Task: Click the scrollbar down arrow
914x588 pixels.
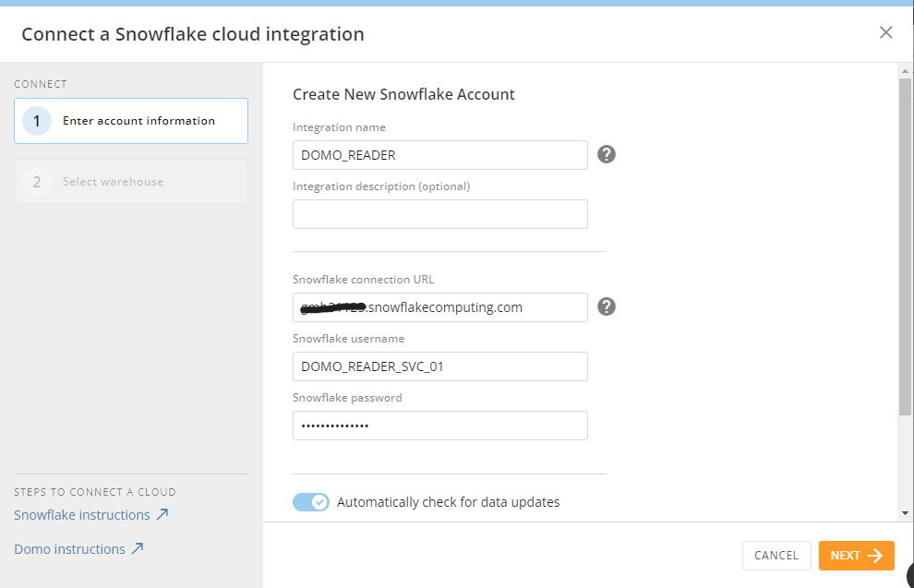Action: coord(905,513)
